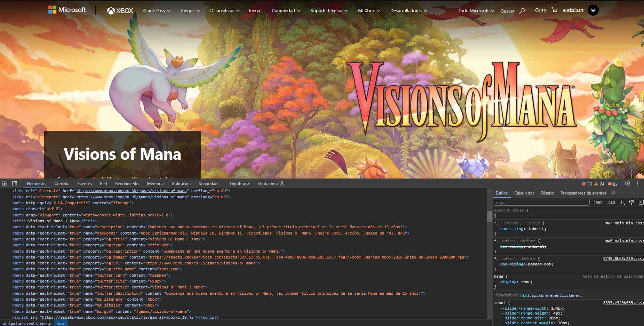This screenshot has width=644, height=326.
Task: Open the DevTools three-dot options menu
Action: (x=637, y=183)
